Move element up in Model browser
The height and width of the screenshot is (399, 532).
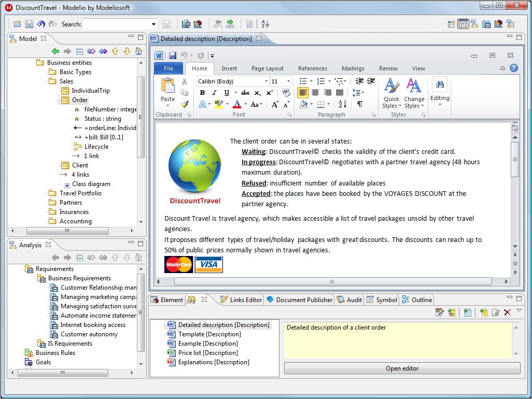click(x=115, y=51)
